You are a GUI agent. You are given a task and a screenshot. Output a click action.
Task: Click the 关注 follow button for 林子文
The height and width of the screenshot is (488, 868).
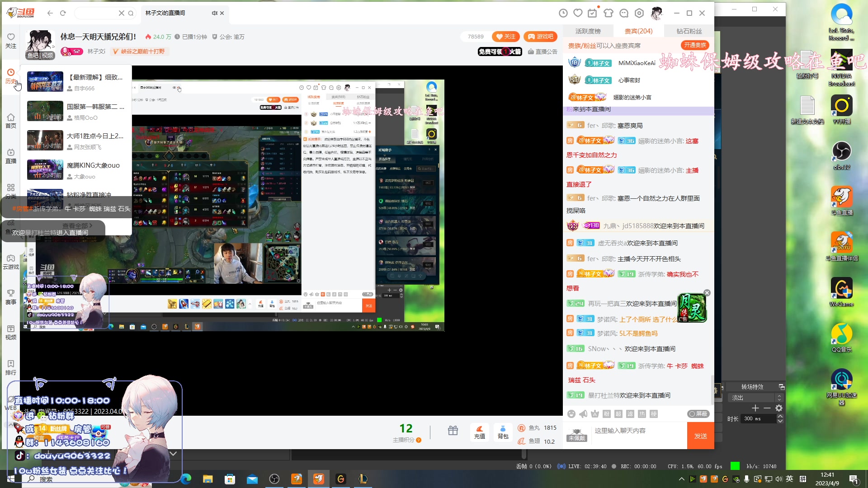(x=505, y=37)
